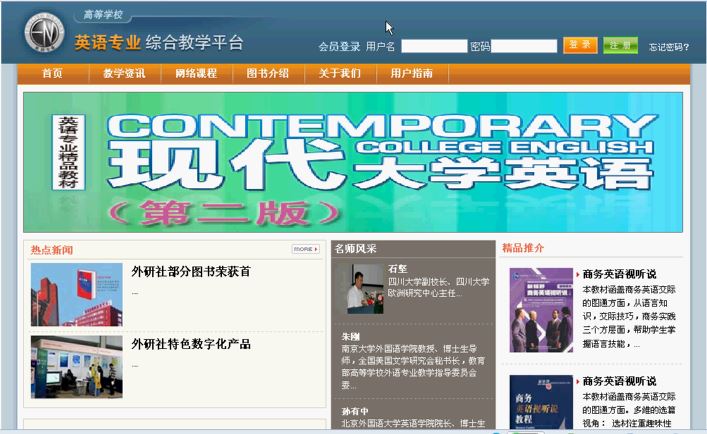The image size is (707, 434).
Task: Open the 石坚 teacher name link
Action: coord(398,269)
